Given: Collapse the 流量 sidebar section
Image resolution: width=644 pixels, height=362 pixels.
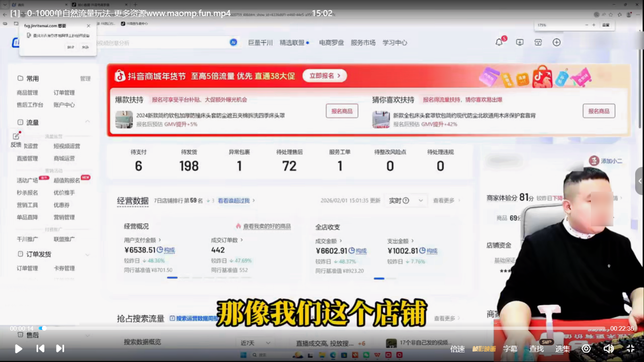Looking at the screenshot, I should [x=87, y=122].
